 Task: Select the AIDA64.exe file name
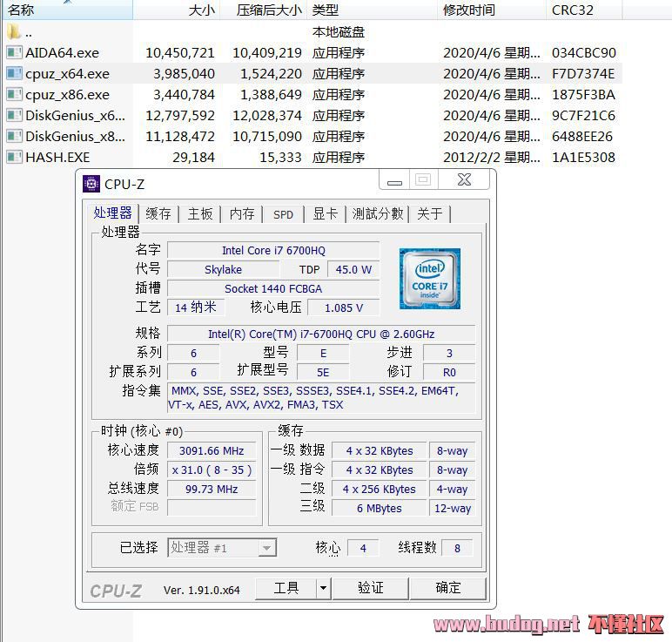[x=62, y=53]
